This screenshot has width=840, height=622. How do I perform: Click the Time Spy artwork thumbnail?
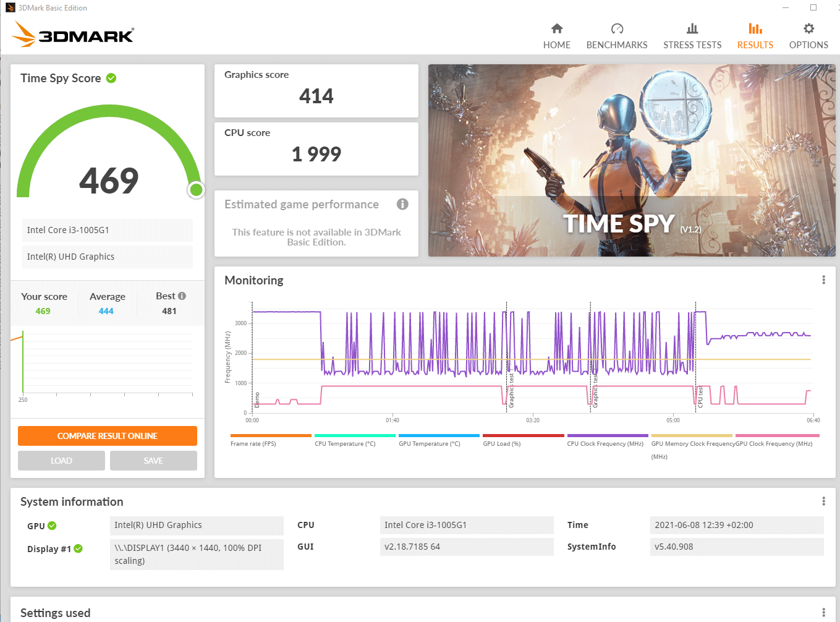632,160
